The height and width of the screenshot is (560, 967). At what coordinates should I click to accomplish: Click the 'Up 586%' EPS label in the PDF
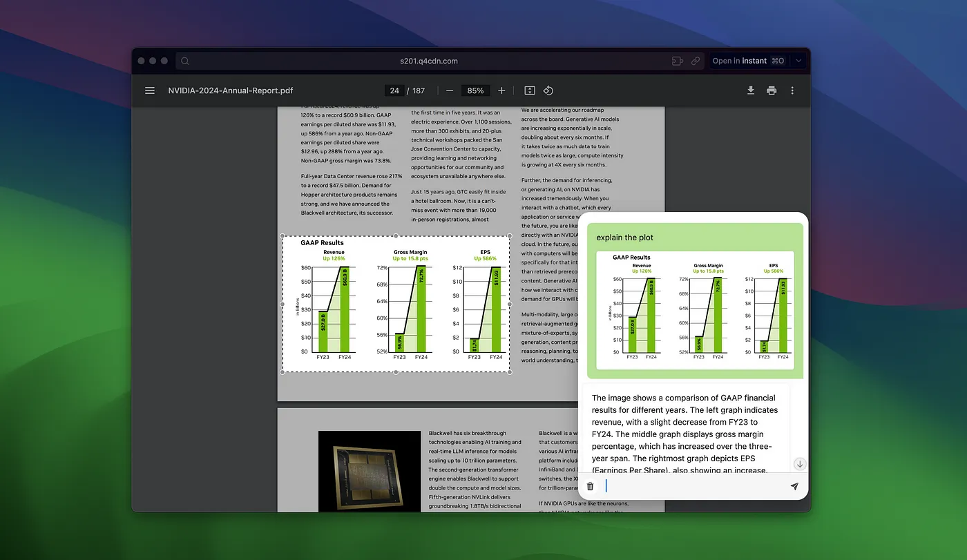pyautogui.click(x=485, y=259)
